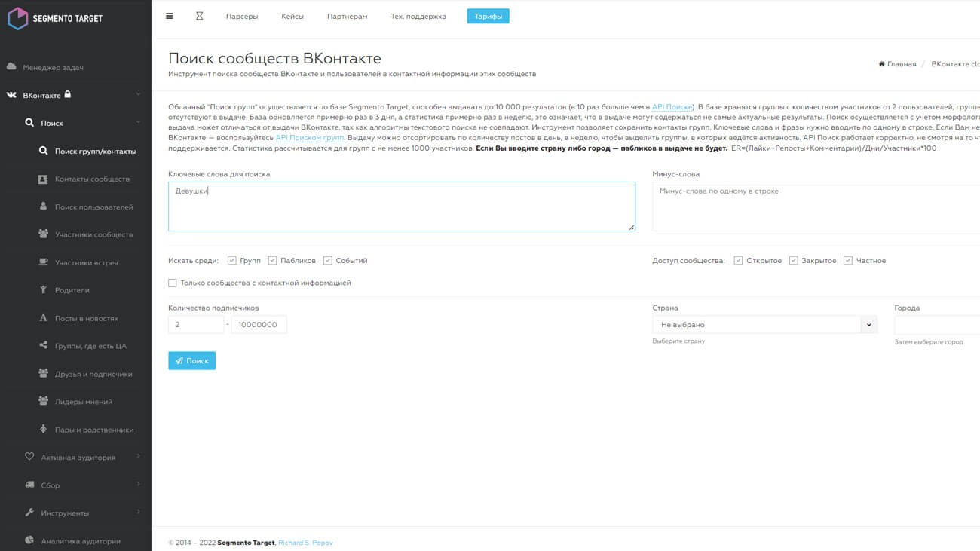The height and width of the screenshot is (551, 980).
Task: Expand the Активная аудитория section
Action: 78,458
